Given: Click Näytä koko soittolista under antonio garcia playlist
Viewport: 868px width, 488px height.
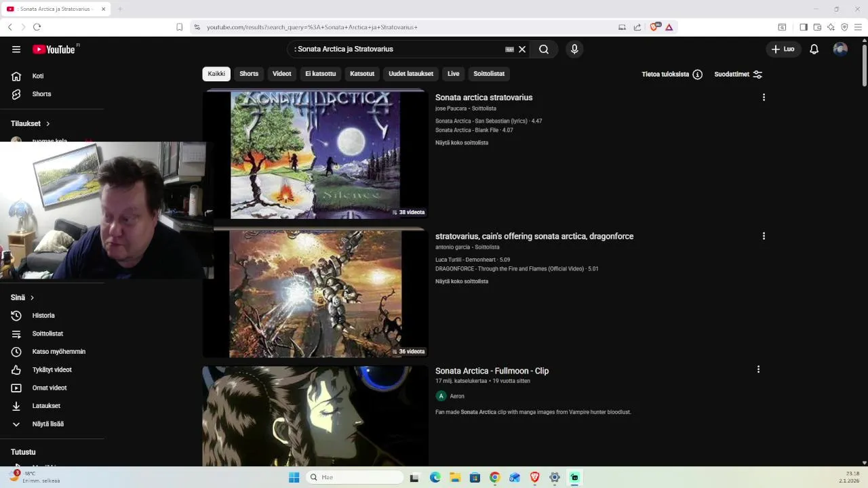Looking at the screenshot, I should [x=462, y=282].
